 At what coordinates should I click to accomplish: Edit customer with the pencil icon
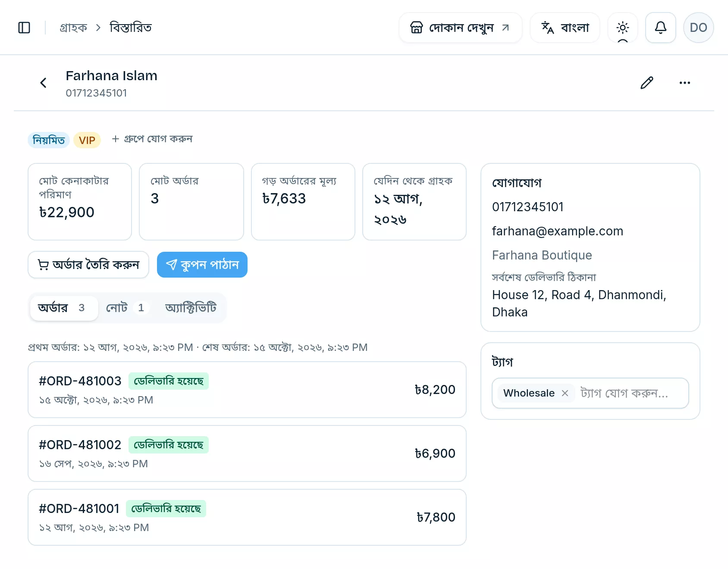pyautogui.click(x=646, y=83)
